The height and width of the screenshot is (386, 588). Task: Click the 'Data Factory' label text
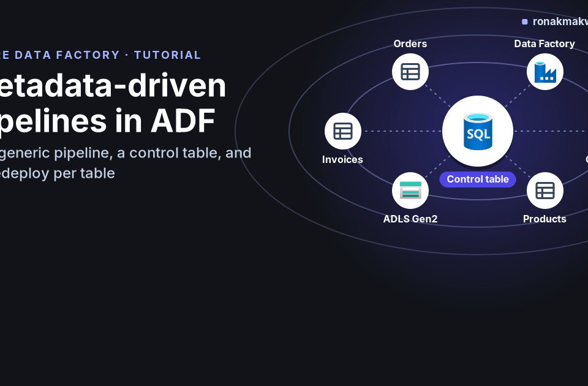coord(545,44)
